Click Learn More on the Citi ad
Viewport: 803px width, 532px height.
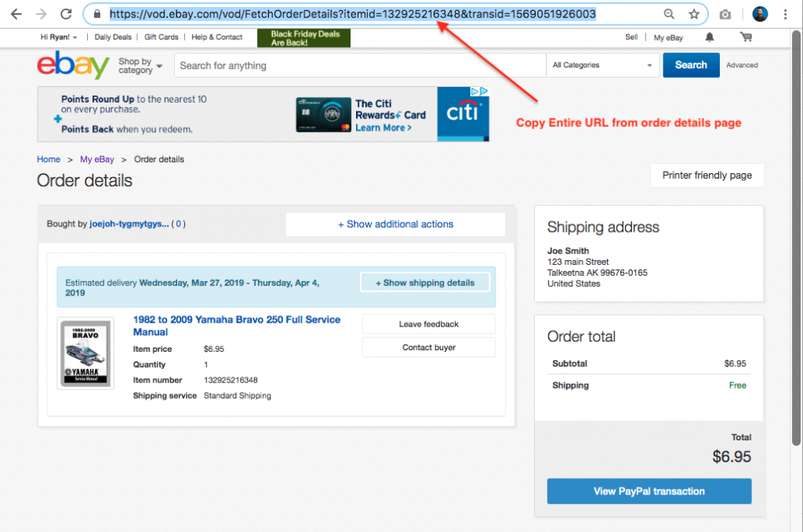(383, 128)
